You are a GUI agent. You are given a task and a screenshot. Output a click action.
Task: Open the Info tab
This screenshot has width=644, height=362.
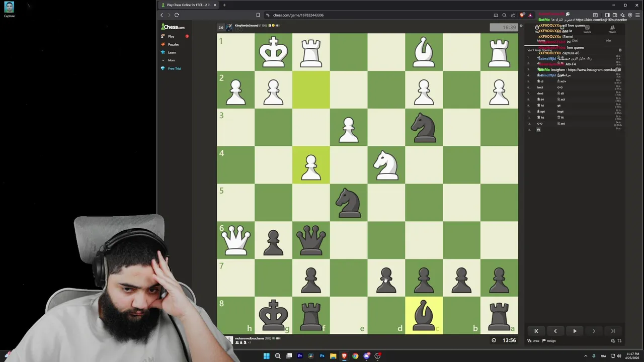coord(608,40)
